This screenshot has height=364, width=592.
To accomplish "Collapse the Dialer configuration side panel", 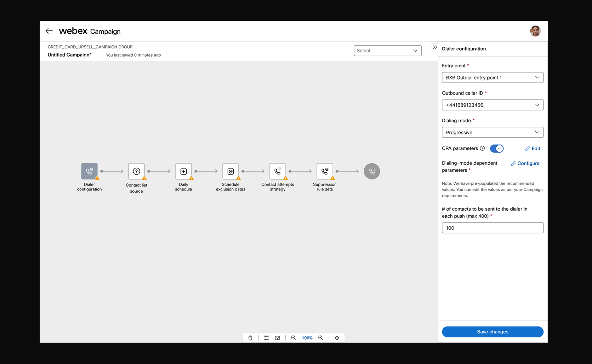I will tap(435, 47).
